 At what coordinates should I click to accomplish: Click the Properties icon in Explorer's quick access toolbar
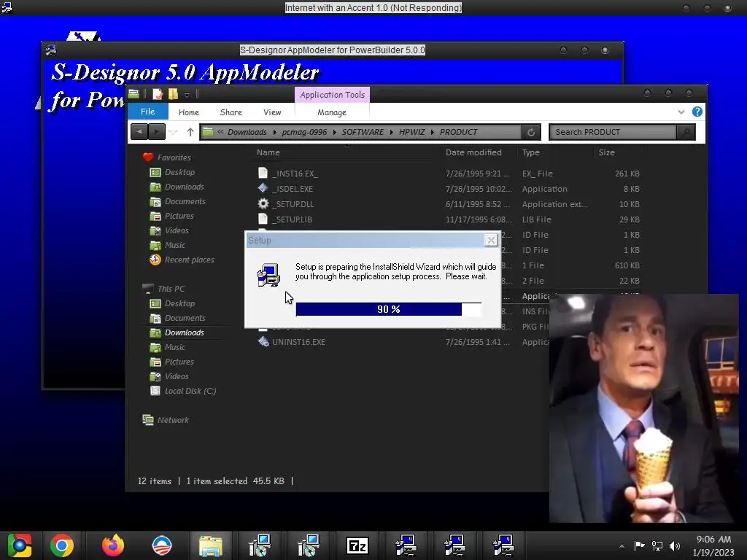[158, 94]
